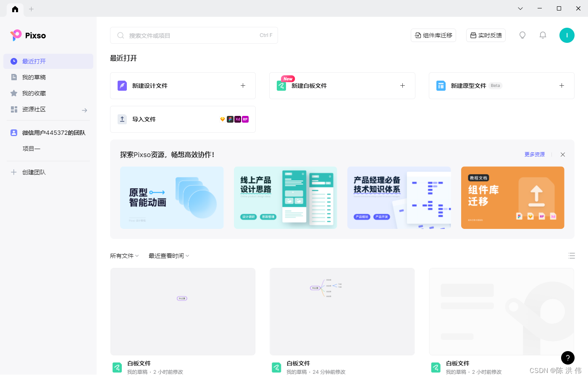Click the lightbulb tips icon
Screen dimensions: 588x378
pyautogui.click(x=522, y=35)
